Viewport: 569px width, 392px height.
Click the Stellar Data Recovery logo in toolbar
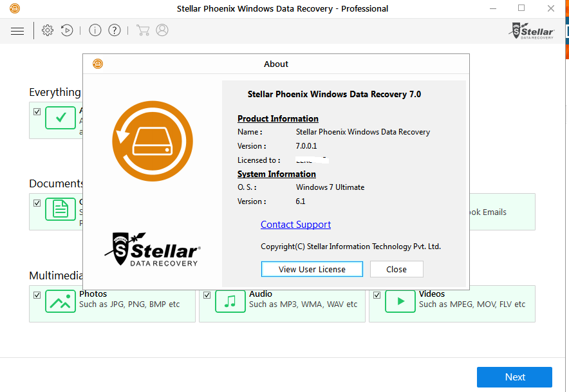(531, 31)
